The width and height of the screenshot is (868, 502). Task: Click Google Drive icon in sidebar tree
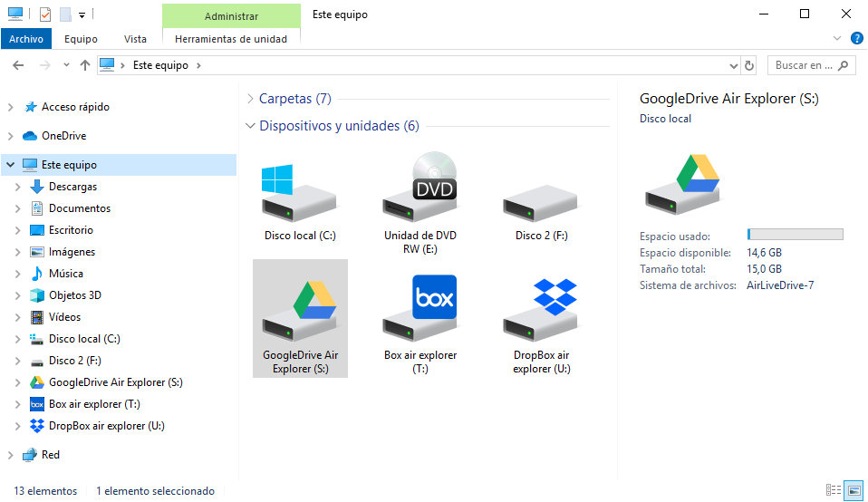37,382
